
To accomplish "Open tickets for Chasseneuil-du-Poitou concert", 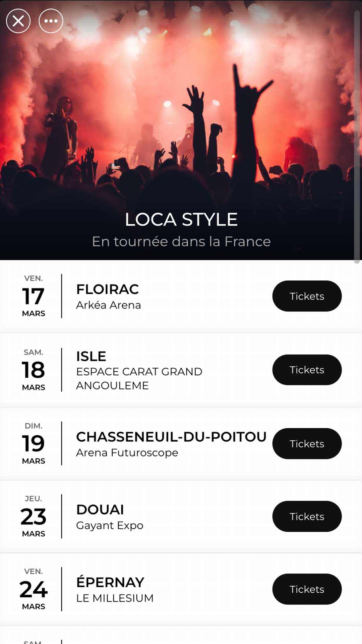I will pyautogui.click(x=307, y=444).
